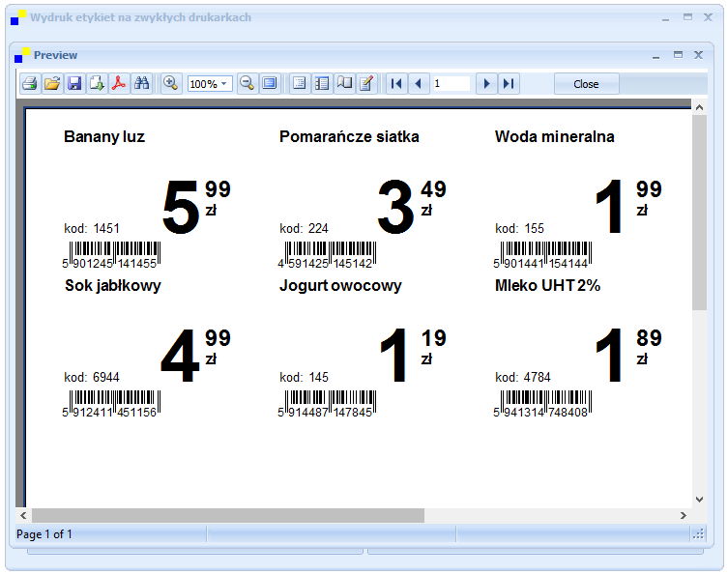The image size is (728, 574).
Task: Click the barcode 5901245141455
Action: [111, 255]
